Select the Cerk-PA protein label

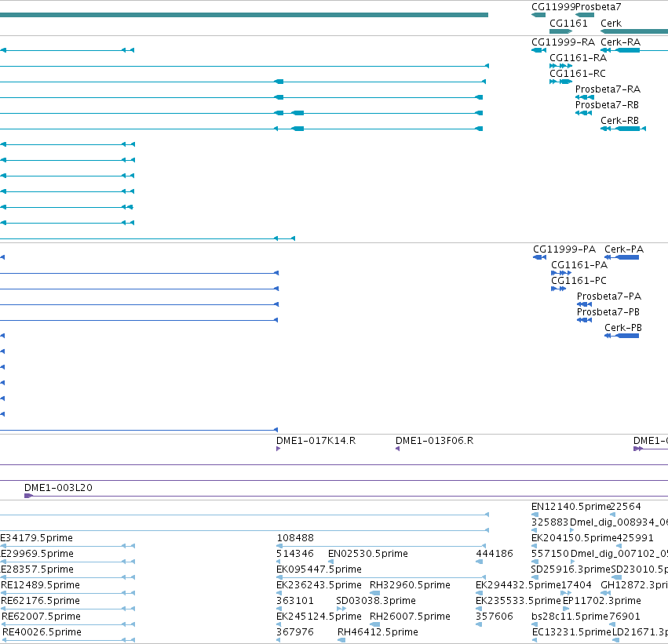(x=624, y=249)
